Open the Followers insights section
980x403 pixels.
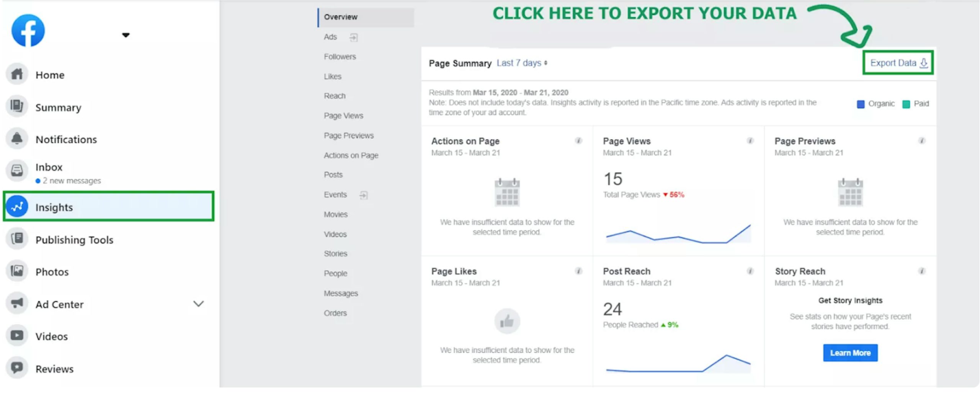point(340,57)
